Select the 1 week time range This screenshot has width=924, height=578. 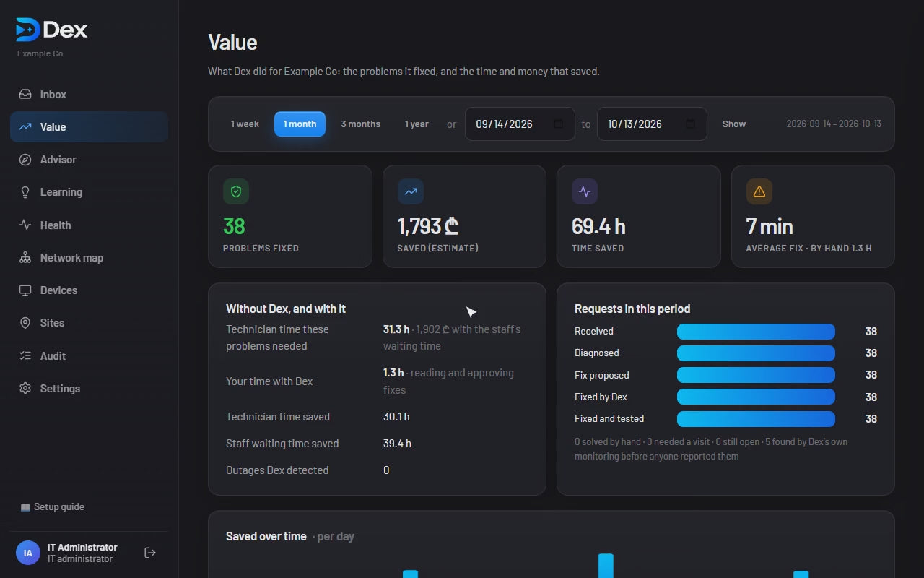[x=245, y=124]
